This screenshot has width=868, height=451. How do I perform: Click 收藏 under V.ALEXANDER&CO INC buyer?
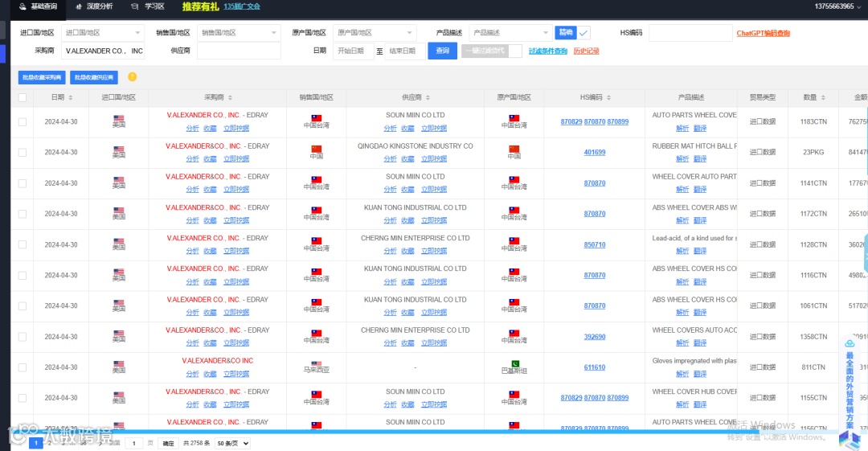tap(210, 374)
